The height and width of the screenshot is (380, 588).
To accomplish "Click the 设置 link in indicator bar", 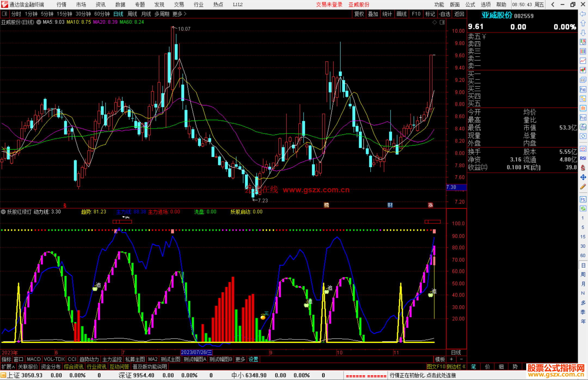I will [x=253, y=359].
